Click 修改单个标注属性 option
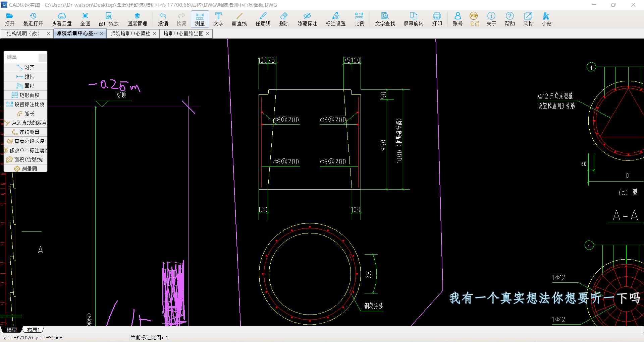Screen dimensions: 644x342 pos(25,150)
